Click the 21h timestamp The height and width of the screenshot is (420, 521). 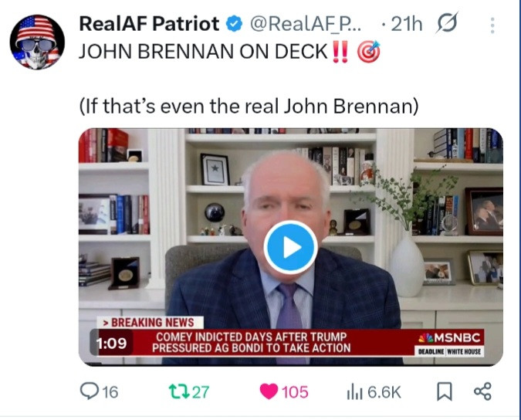click(406, 24)
